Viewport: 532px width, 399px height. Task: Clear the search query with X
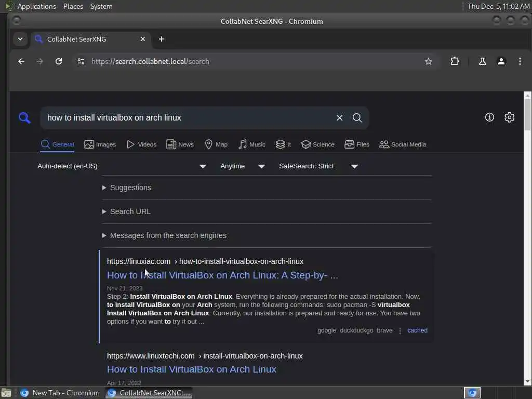click(339, 118)
